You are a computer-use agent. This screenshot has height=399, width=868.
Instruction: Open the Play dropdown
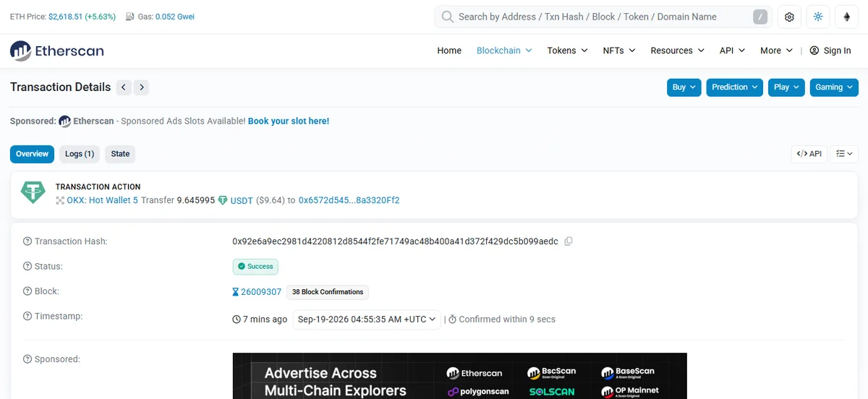pos(786,87)
